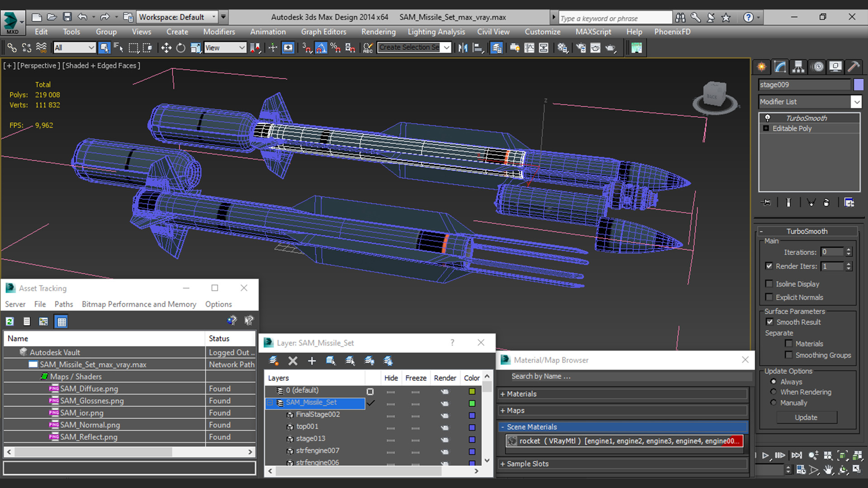Switch Asset Tracking to table view

(x=61, y=321)
